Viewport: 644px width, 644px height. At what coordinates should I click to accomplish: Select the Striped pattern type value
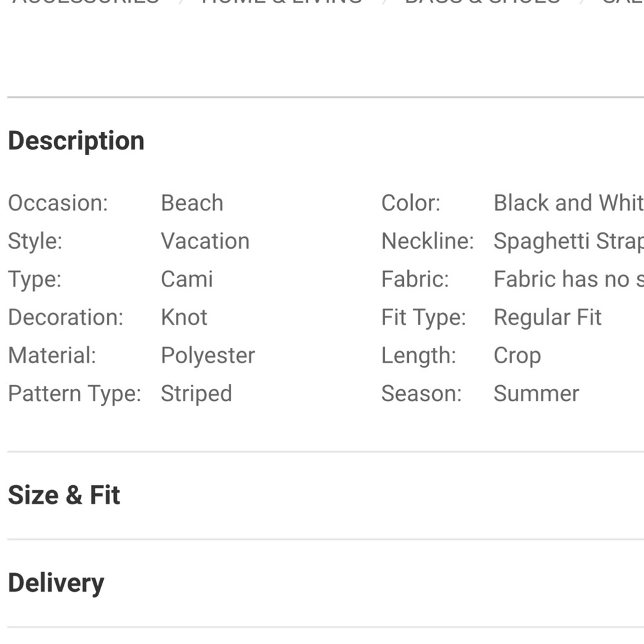tap(196, 393)
